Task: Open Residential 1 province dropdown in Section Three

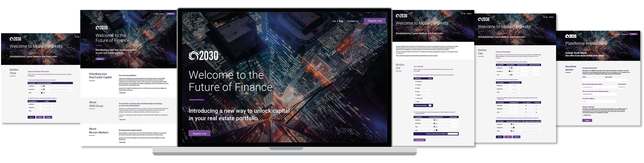Action: tap(47, 104)
